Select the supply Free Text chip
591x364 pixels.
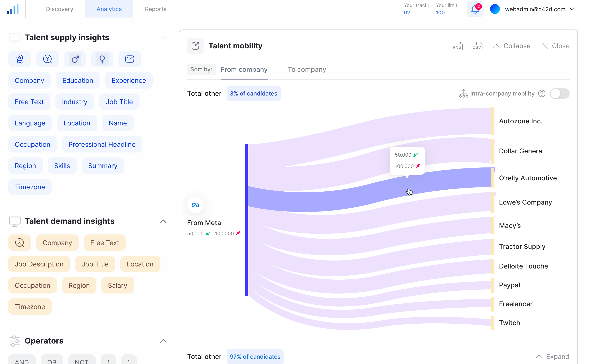pyautogui.click(x=29, y=102)
